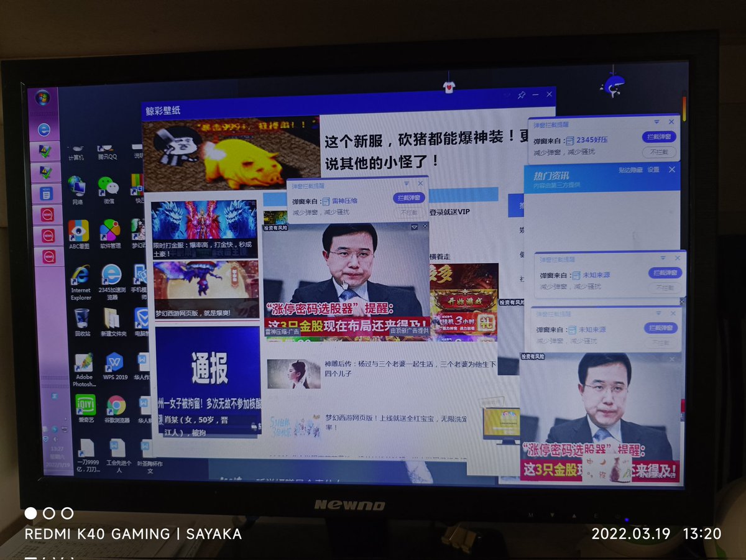
Task: Click the yellow pig game banner image
Action: (x=231, y=154)
